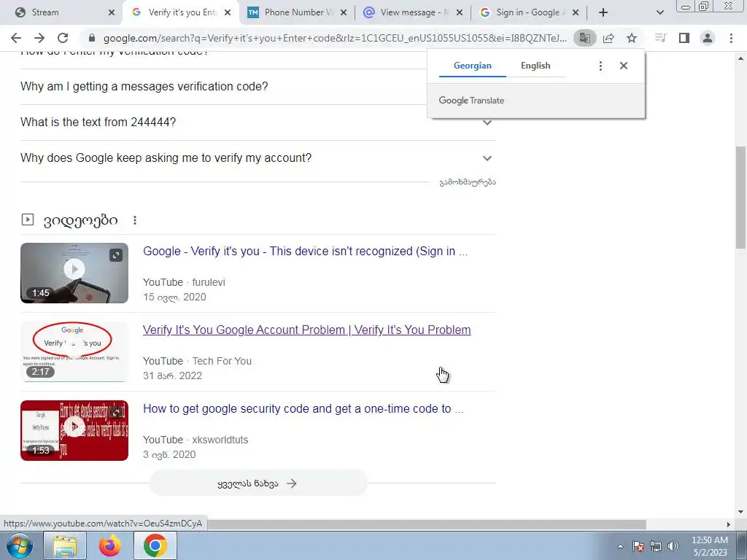Open the videos section options menu

(x=135, y=220)
